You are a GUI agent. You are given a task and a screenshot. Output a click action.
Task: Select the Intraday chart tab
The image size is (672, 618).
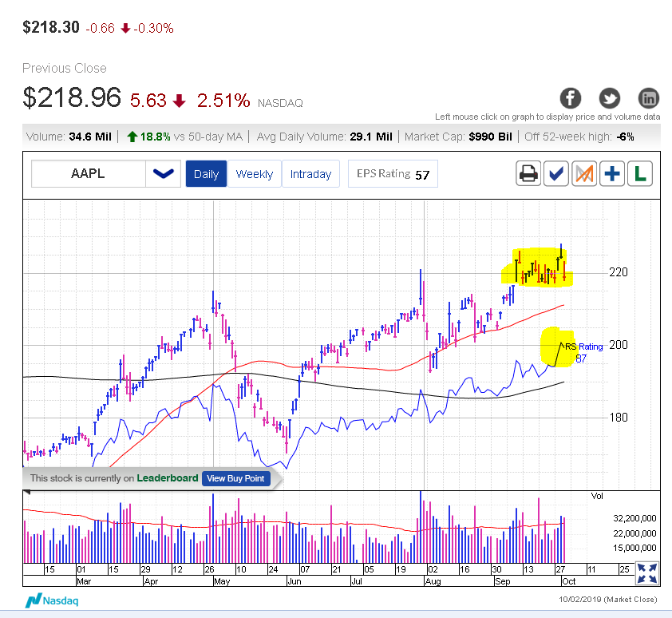[310, 174]
